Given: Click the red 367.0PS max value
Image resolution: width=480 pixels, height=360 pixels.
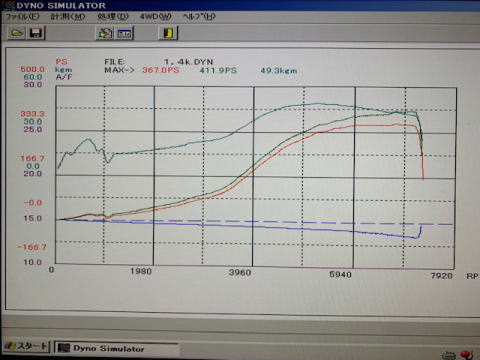Looking at the screenshot, I should (x=161, y=70).
